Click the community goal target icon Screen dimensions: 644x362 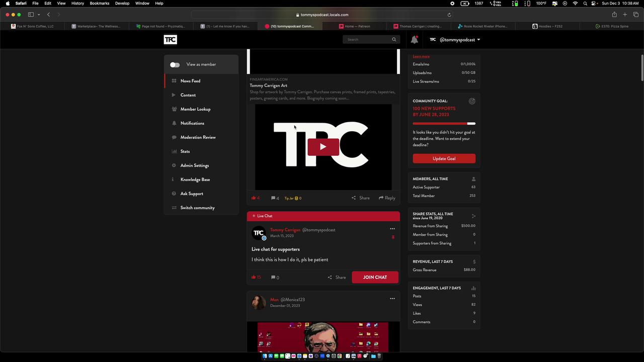(x=472, y=101)
